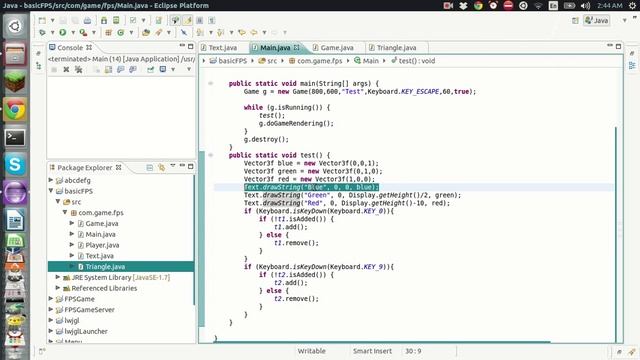Click the New file toolbar icon
This screenshot has width=640, height=360.
(42, 20)
